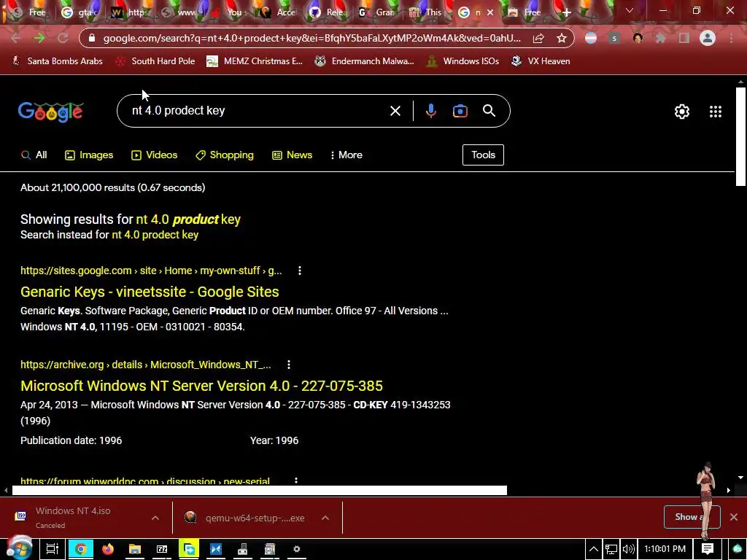This screenshot has width=747, height=560.
Task: Open the volume control in system tray
Action: click(x=628, y=549)
